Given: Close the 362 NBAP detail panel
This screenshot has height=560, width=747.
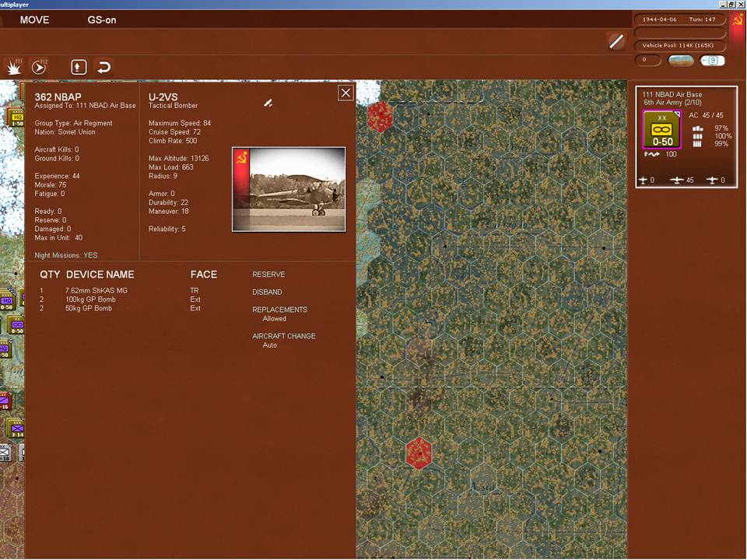Looking at the screenshot, I should point(345,93).
